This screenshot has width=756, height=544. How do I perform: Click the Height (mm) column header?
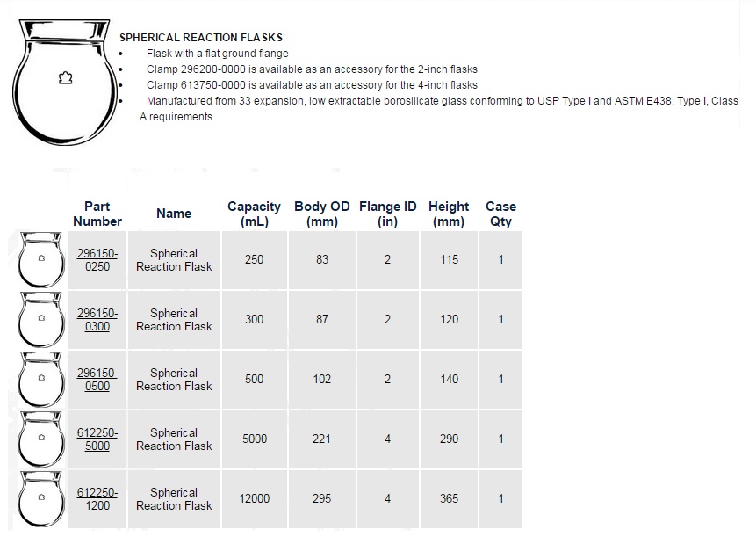(x=449, y=214)
